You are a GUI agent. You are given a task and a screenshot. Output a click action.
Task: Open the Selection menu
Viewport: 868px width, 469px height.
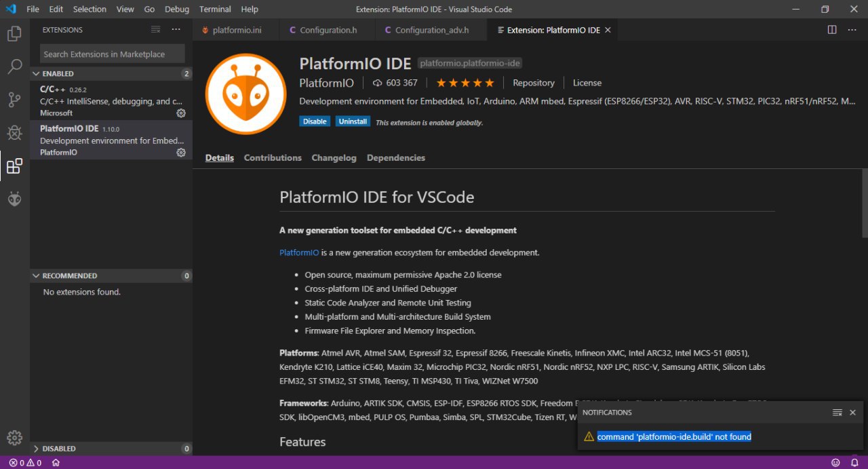tap(90, 9)
